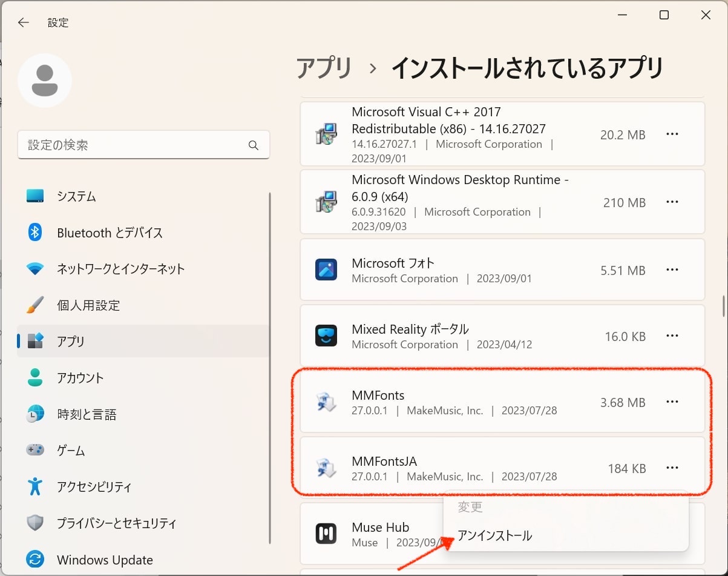Click the Mixed Reality ポータル app icon

pyautogui.click(x=326, y=336)
